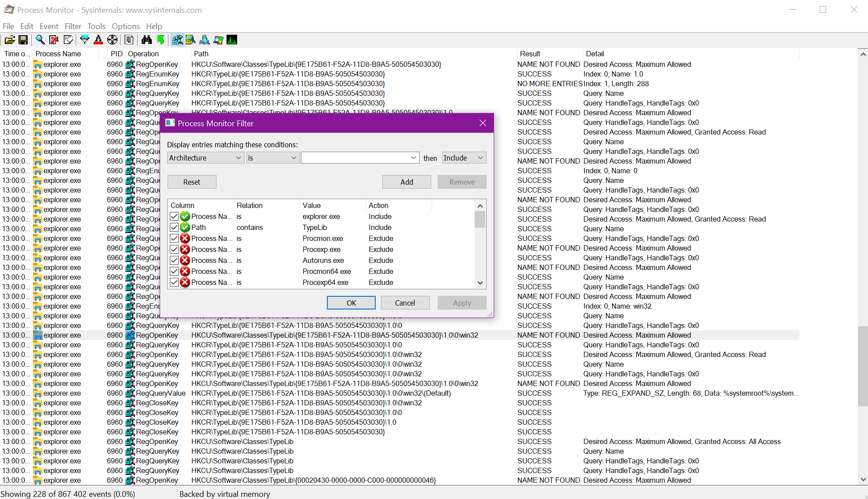This screenshot has width=868, height=499.
Task: Click the Reset button
Action: click(191, 182)
